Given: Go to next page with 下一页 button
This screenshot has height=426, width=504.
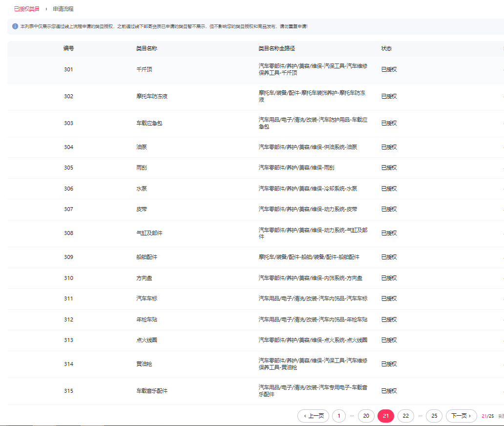Looking at the screenshot, I should point(461,416).
